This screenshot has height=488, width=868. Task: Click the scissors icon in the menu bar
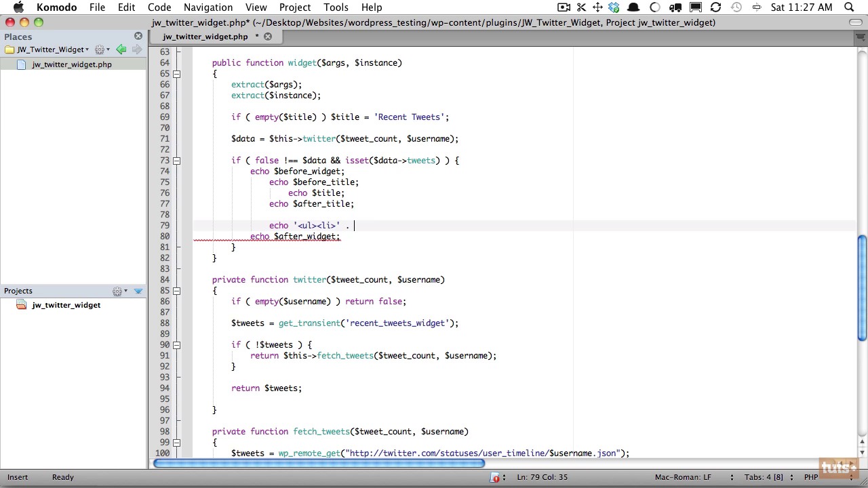tap(582, 7)
